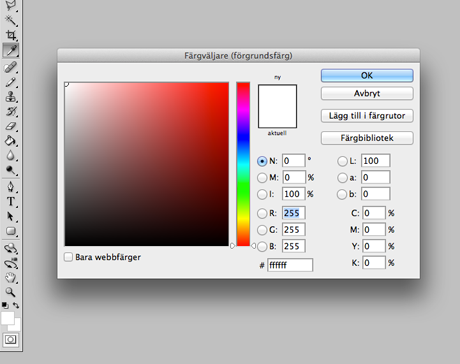Select the Eyedropper tool
The width and height of the screenshot is (460, 364).
11,50
